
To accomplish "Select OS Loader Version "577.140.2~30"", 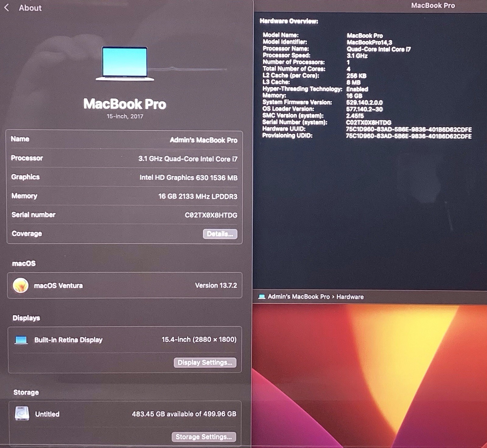I will tap(365, 109).
